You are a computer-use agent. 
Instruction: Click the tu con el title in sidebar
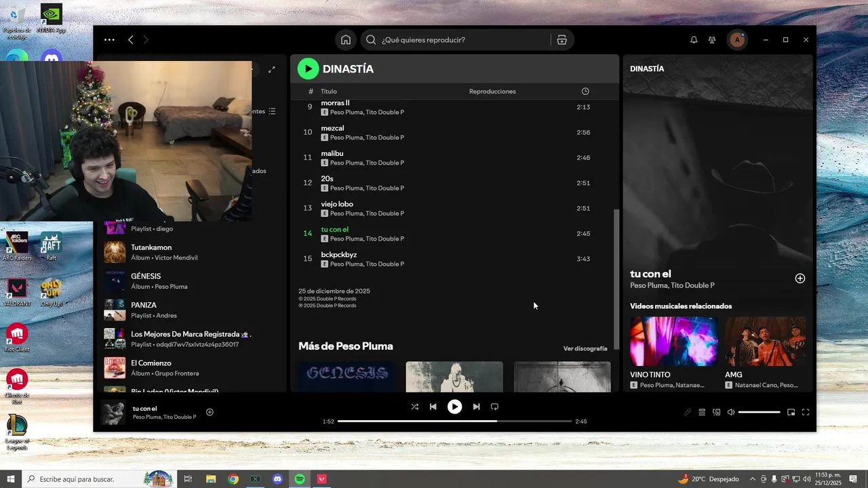(651, 274)
